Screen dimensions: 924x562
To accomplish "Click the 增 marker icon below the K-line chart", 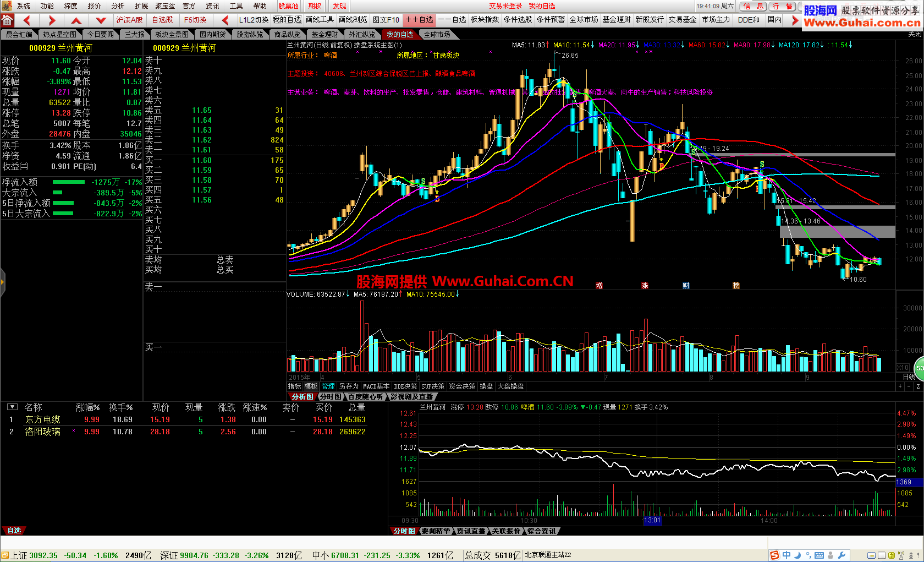I will (599, 285).
